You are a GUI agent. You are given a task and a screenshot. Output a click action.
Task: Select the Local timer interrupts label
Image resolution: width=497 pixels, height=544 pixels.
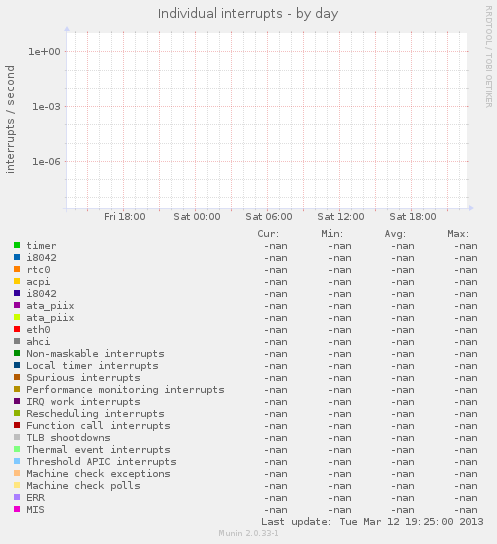(x=92, y=366)
